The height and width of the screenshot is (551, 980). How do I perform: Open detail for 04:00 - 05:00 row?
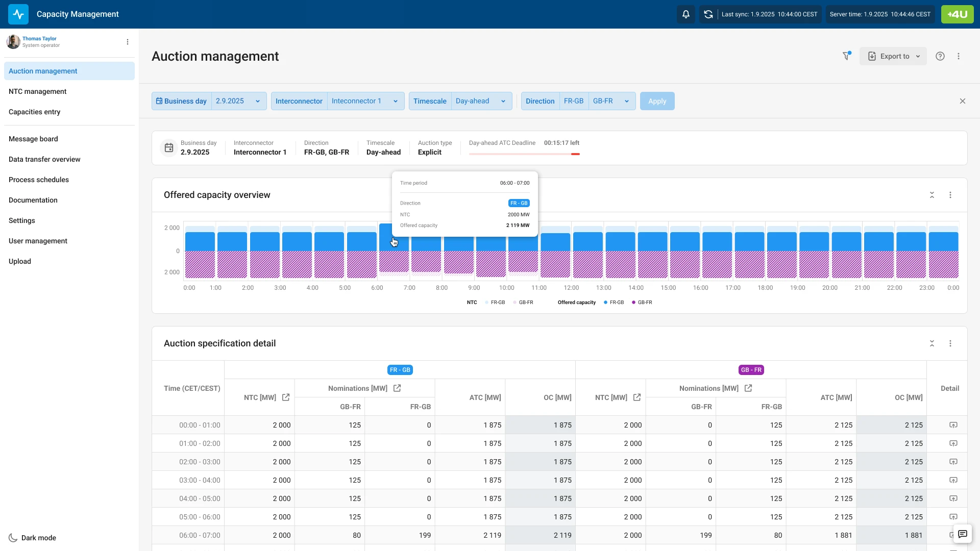pyautogui.click(x=953, y=498)
